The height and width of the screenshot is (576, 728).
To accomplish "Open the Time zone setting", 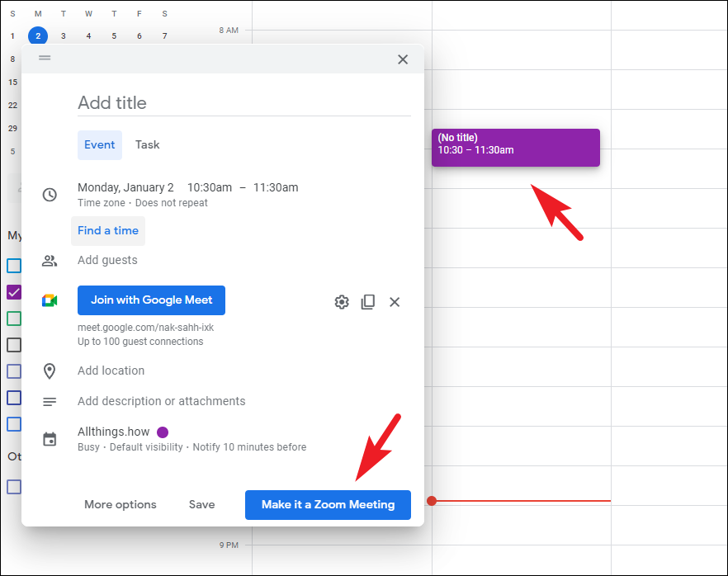I will [x=102, y=203].
